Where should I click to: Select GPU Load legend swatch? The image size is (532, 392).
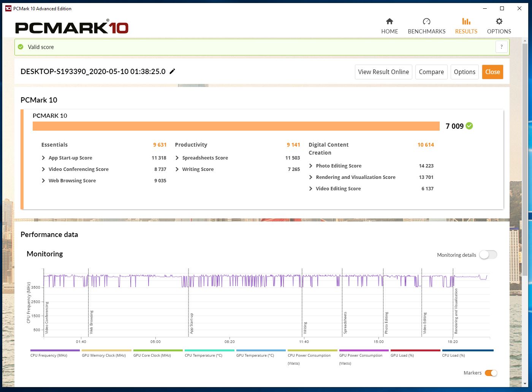pyautogui.click(x=415, y=351)
